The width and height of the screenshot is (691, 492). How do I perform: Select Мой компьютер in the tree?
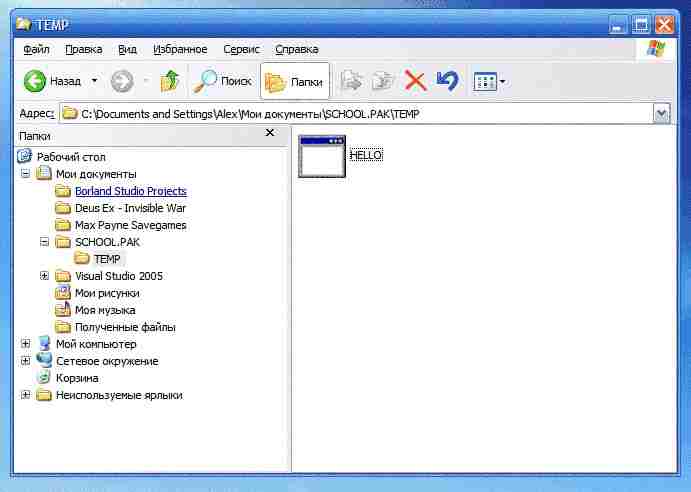point(96,344)
